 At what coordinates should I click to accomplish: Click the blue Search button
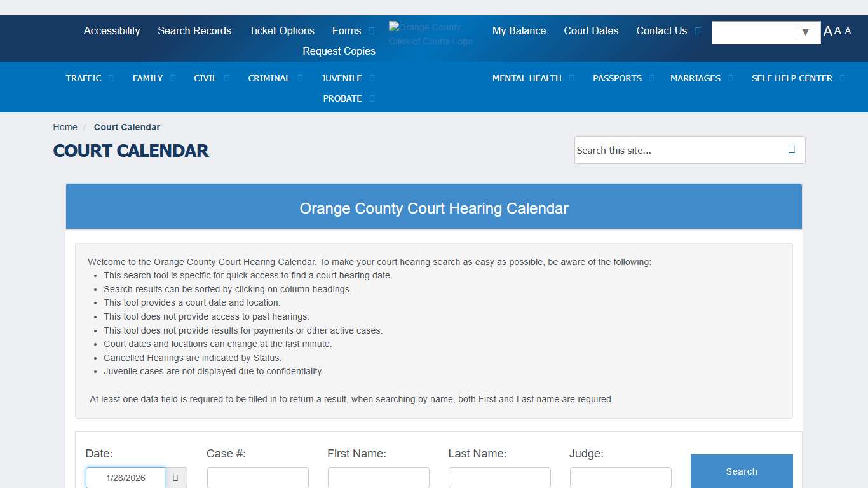(741, 471)
